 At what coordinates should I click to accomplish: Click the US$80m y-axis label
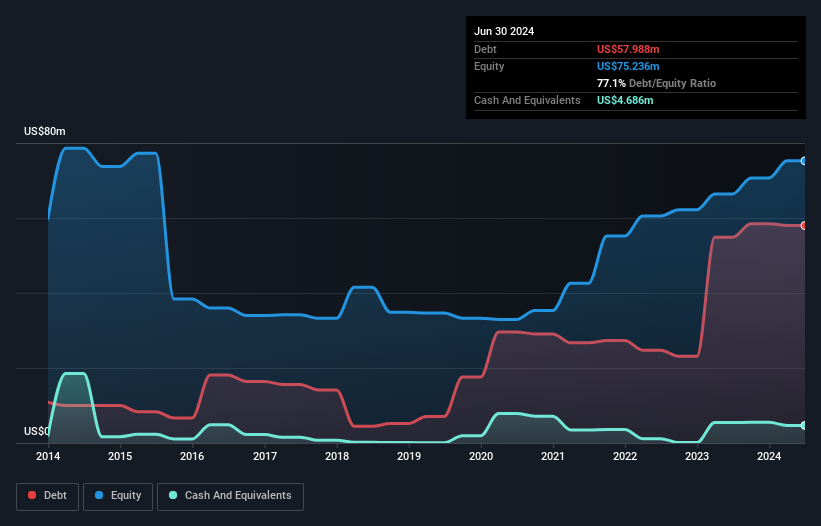pyautogui.click(x=45, y=131)
